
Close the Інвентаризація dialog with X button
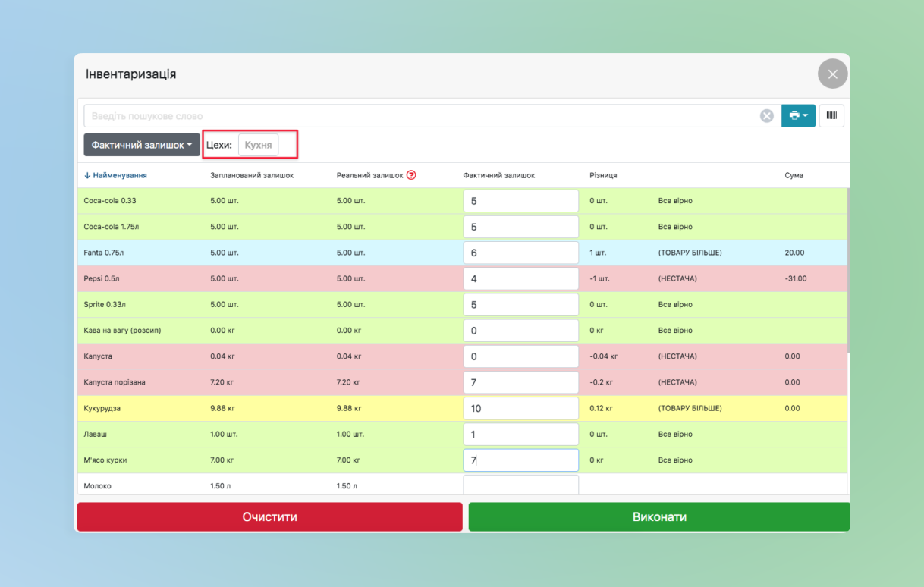pos(832,74)
